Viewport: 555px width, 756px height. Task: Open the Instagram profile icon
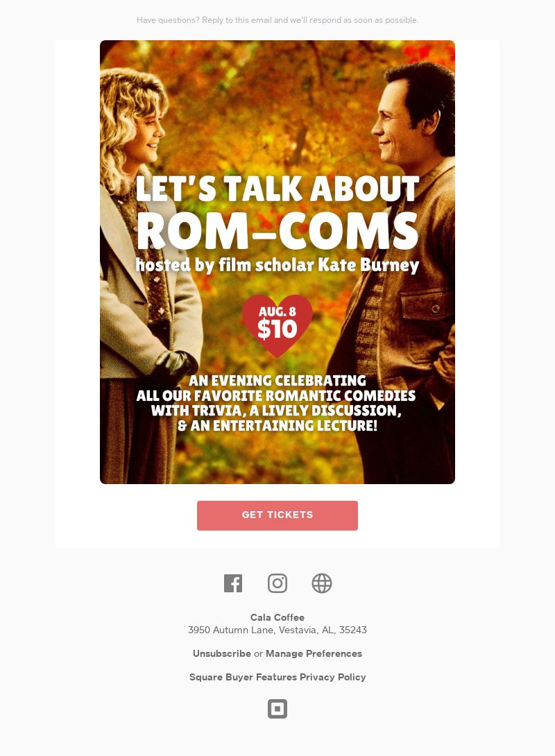click(x=277, y=583)
